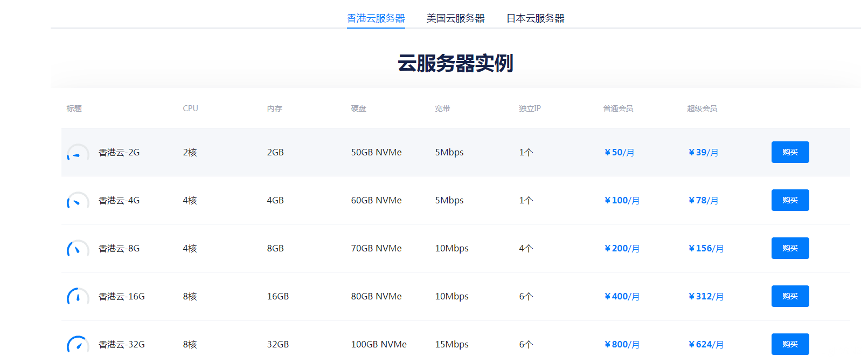
Task: Click the ¥78/月 price
Action: coord(703,201)
